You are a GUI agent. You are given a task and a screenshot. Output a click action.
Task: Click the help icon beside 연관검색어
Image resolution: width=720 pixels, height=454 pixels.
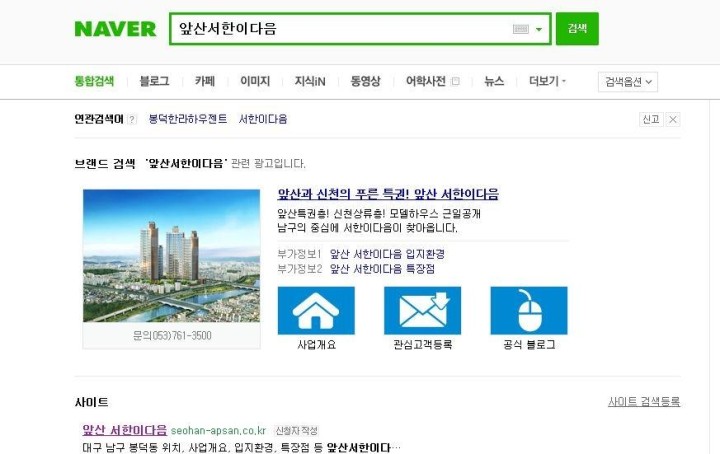pos(132,119)
